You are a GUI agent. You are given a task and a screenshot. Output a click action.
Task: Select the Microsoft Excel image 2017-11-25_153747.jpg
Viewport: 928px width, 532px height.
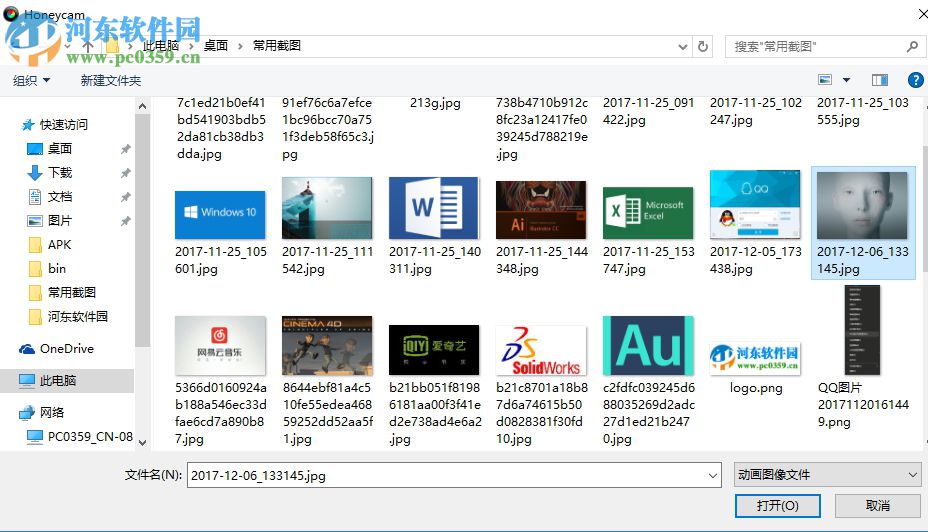[x=648, y=212]
